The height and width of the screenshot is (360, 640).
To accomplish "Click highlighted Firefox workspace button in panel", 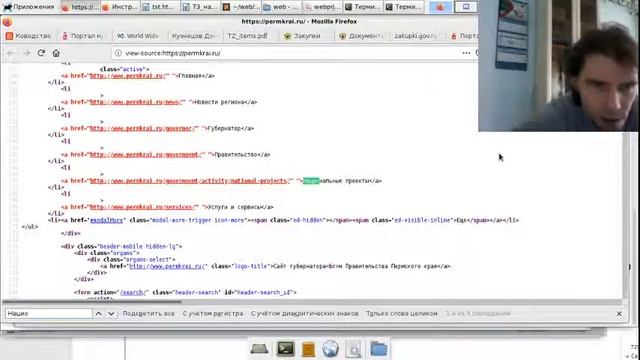I will pos(440,7).
